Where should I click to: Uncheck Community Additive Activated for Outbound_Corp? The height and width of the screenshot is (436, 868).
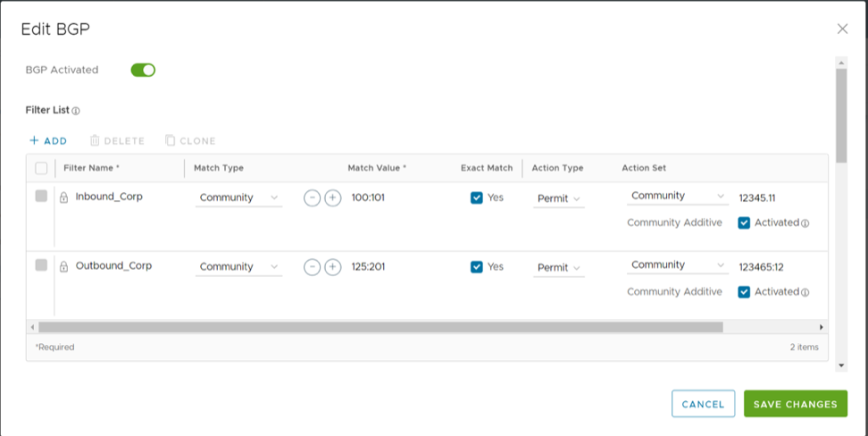(744, 291)
